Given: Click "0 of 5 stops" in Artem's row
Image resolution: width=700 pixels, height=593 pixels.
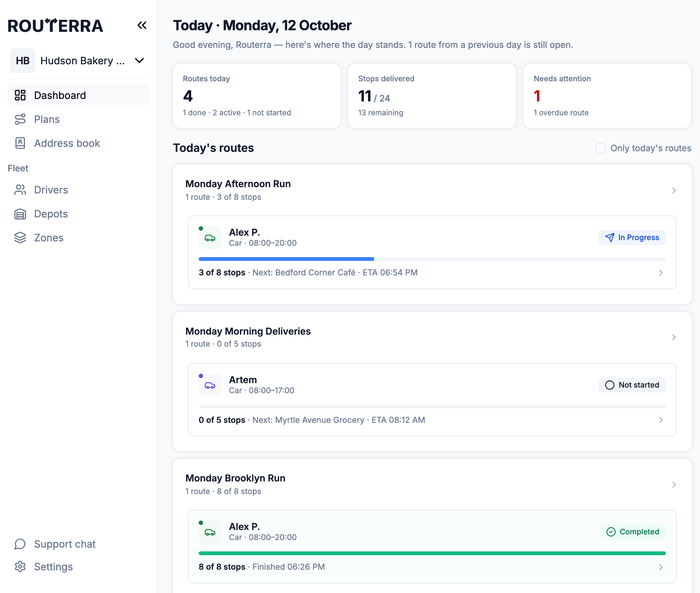Looking at the screenshot, I should [x=222, y=420].
